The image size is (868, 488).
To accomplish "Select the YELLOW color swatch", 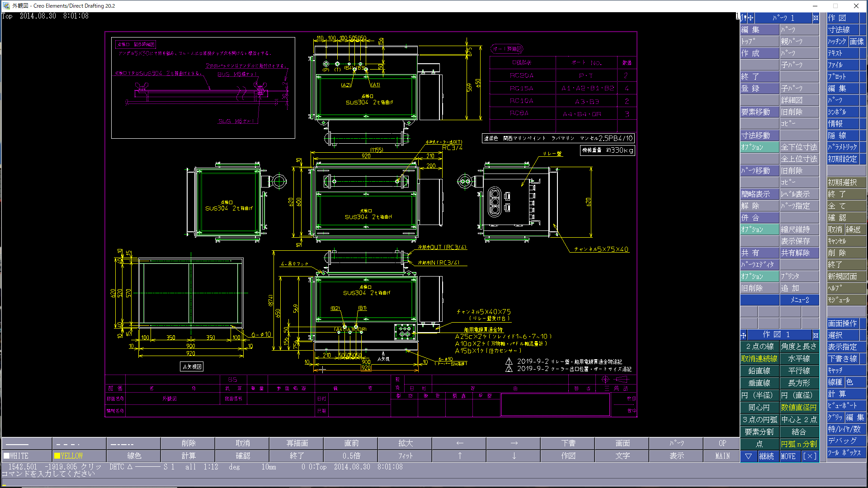I will tap(79, 456).
